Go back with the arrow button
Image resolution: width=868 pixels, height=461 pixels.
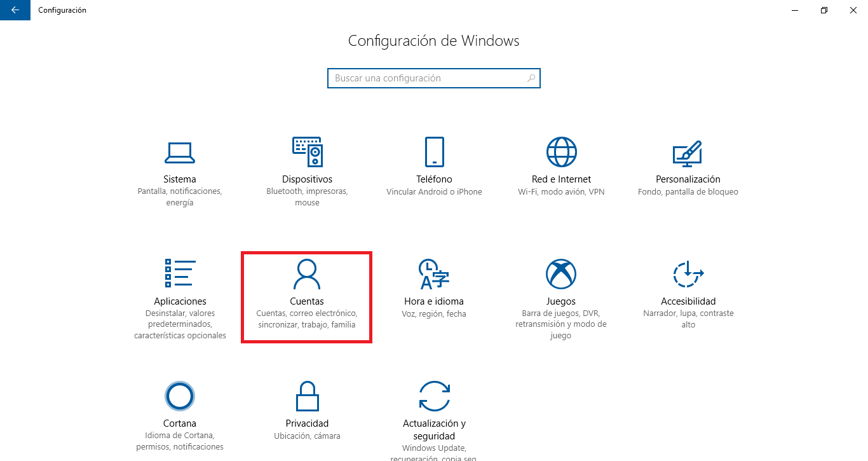pos(15,10)
